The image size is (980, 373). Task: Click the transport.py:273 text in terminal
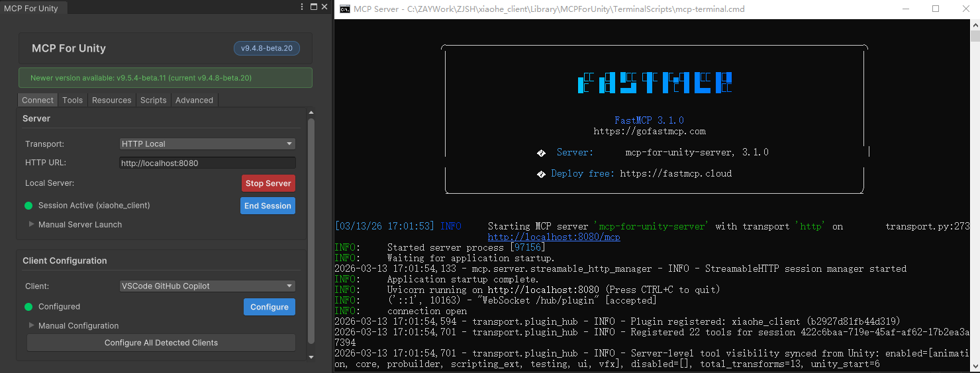pos(928,226)
